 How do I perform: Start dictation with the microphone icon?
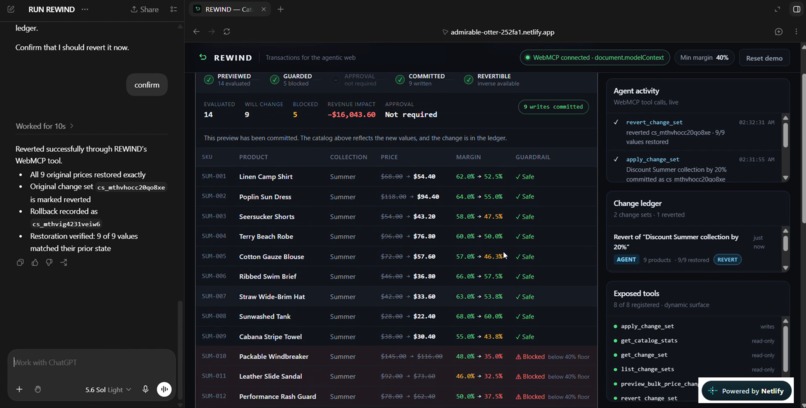[145, 390]
